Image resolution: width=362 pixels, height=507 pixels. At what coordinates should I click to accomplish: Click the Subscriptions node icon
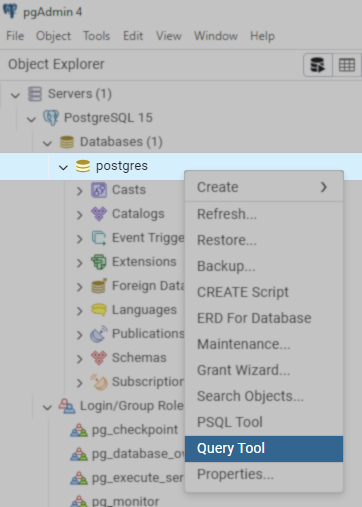coord(99,382)
